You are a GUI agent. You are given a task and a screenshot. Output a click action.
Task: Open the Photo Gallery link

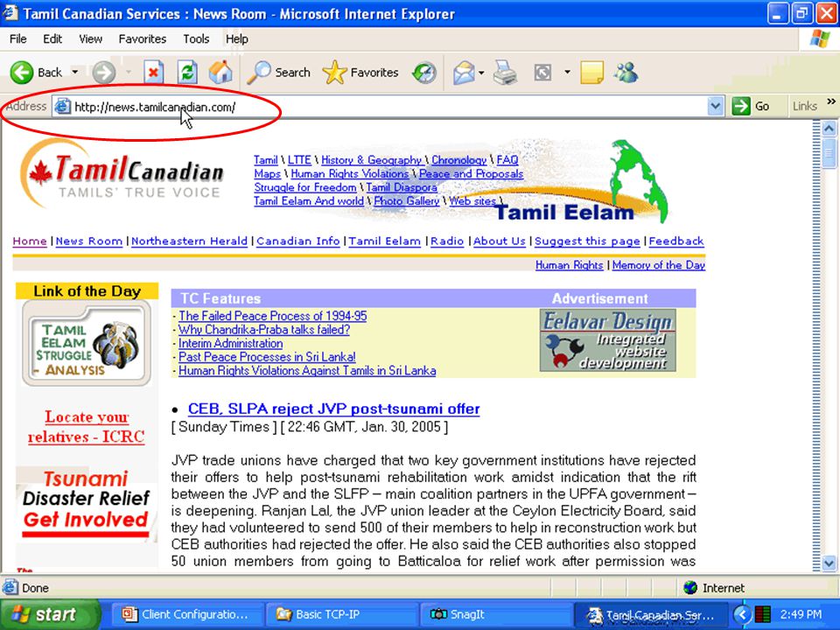point(407,201)
